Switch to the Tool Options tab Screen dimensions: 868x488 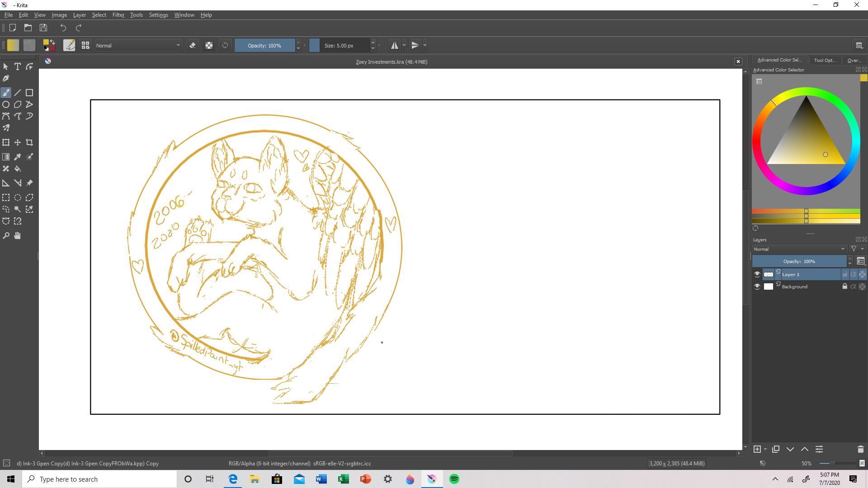click(x=825, y=60)
